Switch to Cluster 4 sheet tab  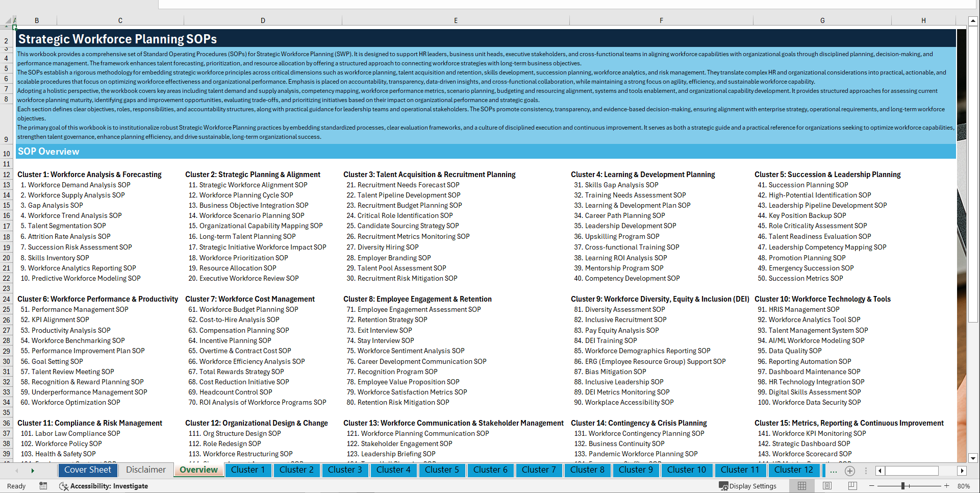click(393, 470)
